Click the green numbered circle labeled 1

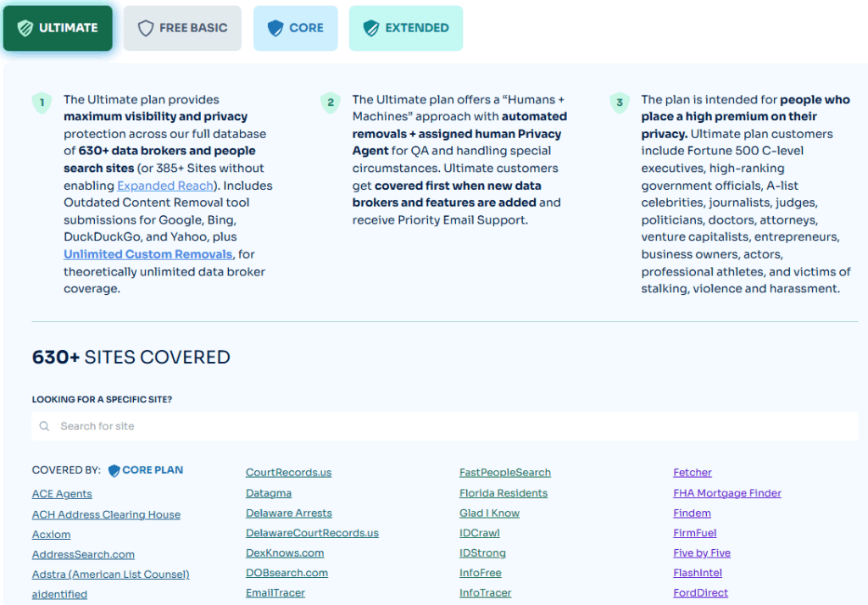[42, 103]
